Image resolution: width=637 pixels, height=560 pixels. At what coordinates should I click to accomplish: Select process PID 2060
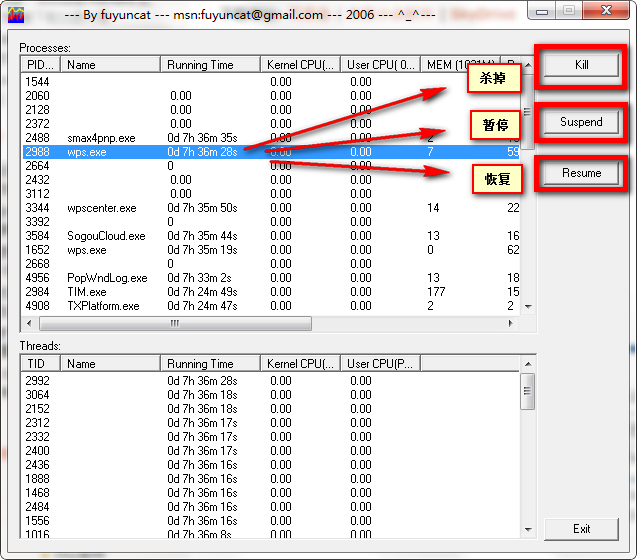(271, 96)
